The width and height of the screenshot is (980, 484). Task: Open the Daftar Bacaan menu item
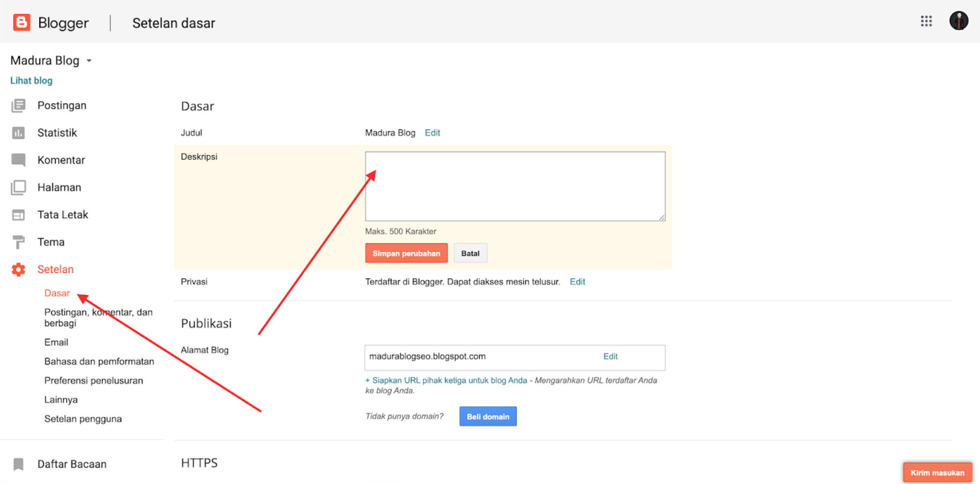click(72, 464)
